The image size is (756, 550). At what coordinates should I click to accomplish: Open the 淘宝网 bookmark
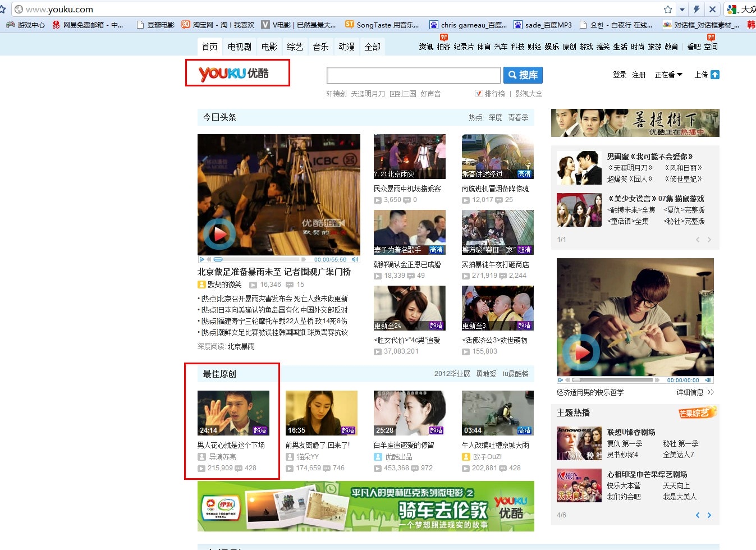[218, 25]
